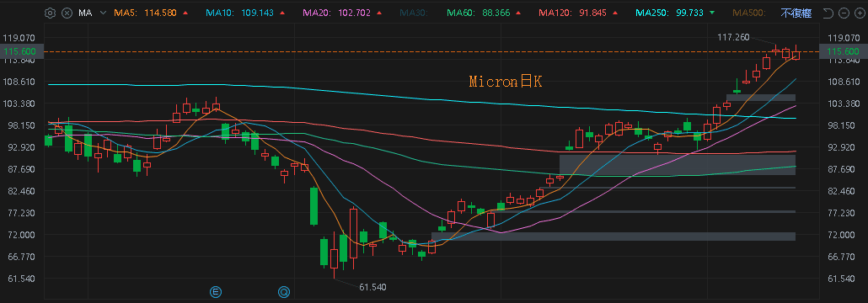The height and width of the screenshot is (303, 868).
Task: Remove the MA indicator with the X icon
Action: pos(67,13)
